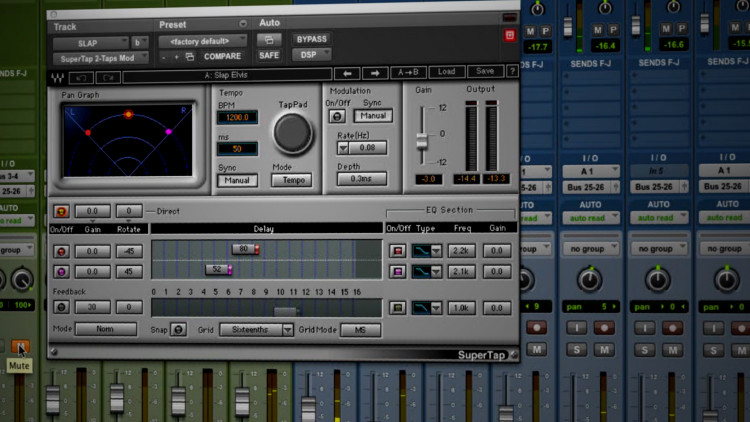Toggle Modulation On/Off button

pyautogui.click(x=337, y=116)
